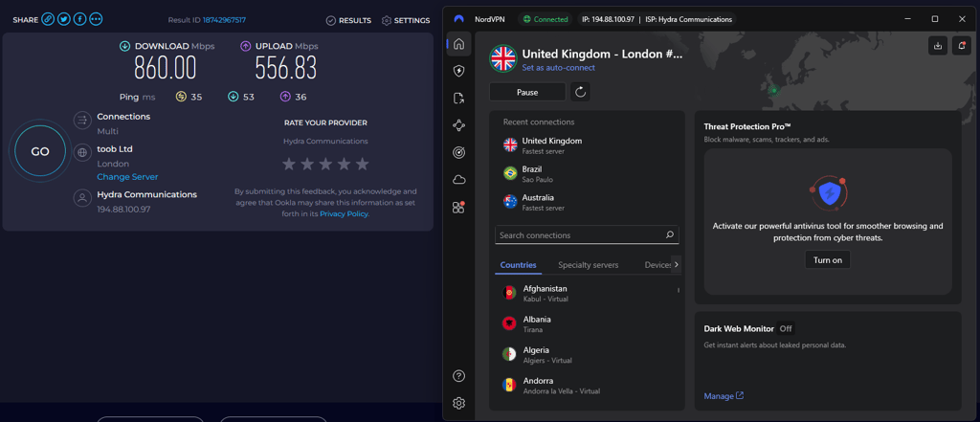Open Dark Web Monitor target sidebar icon

tap(458, 152)
